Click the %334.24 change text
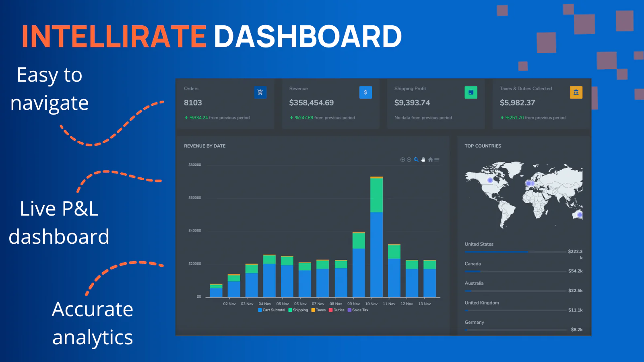The height and width of the screenshot is (362, 644). point(199,118)
